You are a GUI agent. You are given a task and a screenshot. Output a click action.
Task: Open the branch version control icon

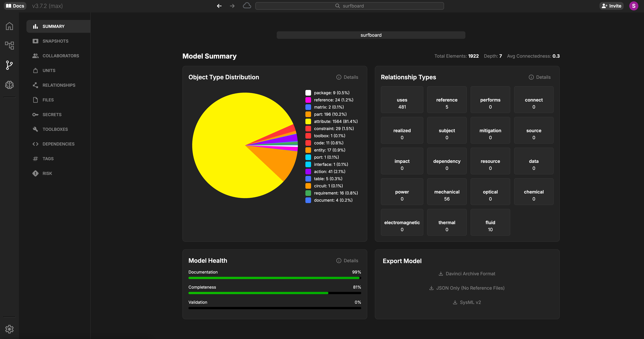[x=10, y=65]
